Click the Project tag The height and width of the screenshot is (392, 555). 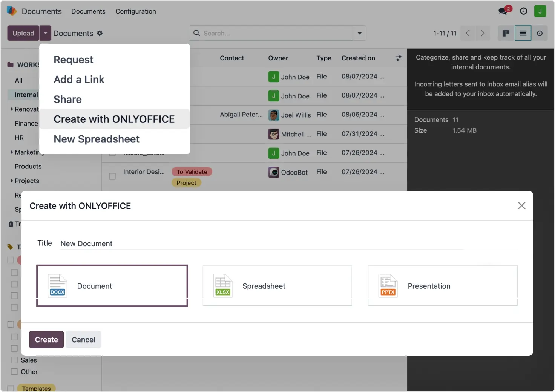(x=186, y=183)
